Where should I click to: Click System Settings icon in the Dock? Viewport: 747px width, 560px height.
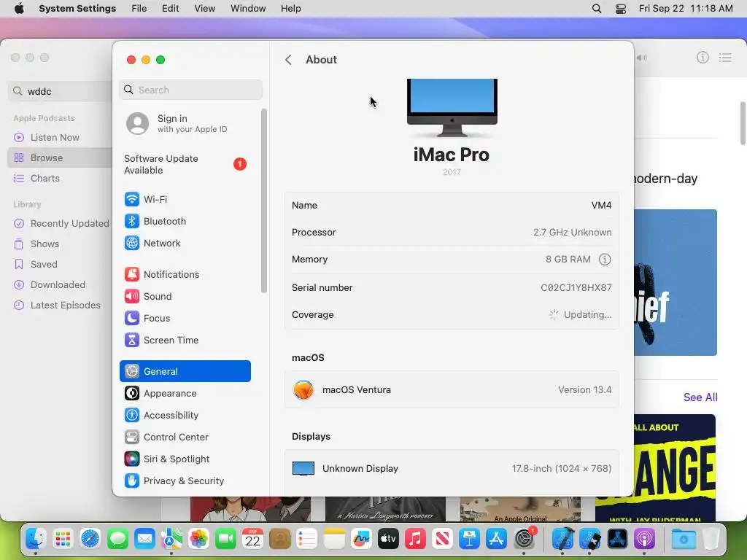click(x=524, y=539)
